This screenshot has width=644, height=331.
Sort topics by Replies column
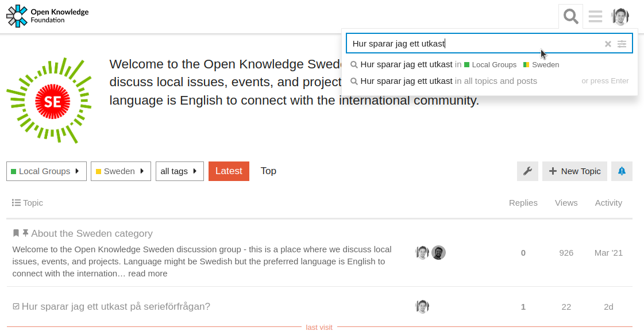pyautogui.click(x=523, y=203)
